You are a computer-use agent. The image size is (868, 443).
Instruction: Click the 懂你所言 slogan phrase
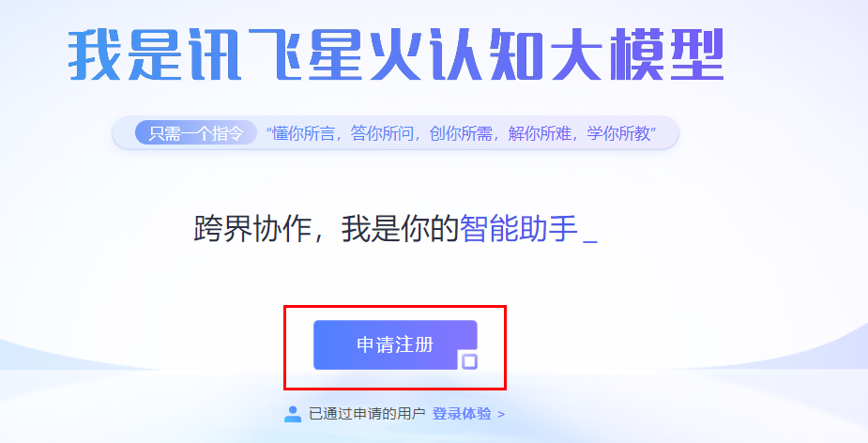click(x=303, y=133)
